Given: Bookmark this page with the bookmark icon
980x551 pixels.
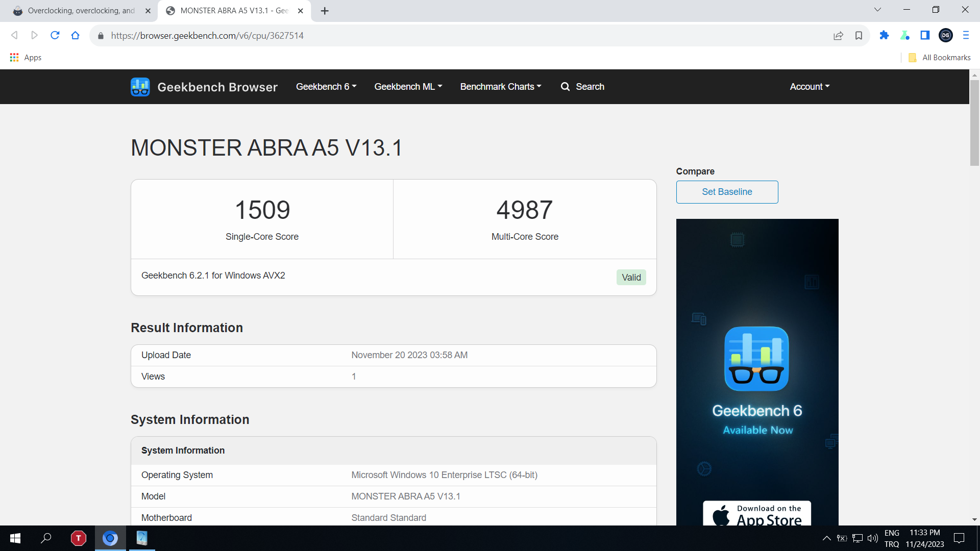Looking at the screenshot, I should point(859,35).
